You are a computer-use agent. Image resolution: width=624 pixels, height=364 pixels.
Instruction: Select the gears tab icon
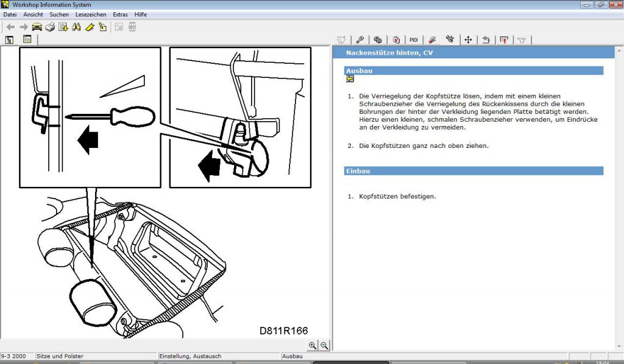tap(378, 40)
